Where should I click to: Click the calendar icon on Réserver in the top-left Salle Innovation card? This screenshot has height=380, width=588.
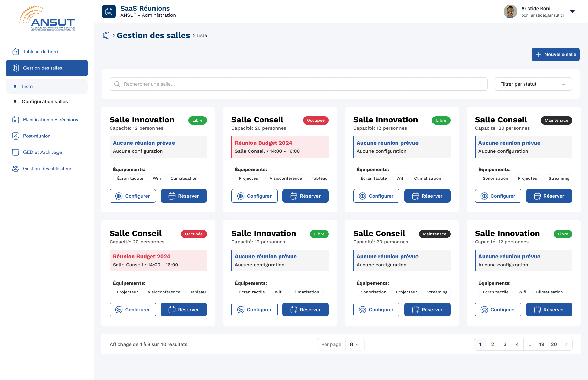point(172,196)
